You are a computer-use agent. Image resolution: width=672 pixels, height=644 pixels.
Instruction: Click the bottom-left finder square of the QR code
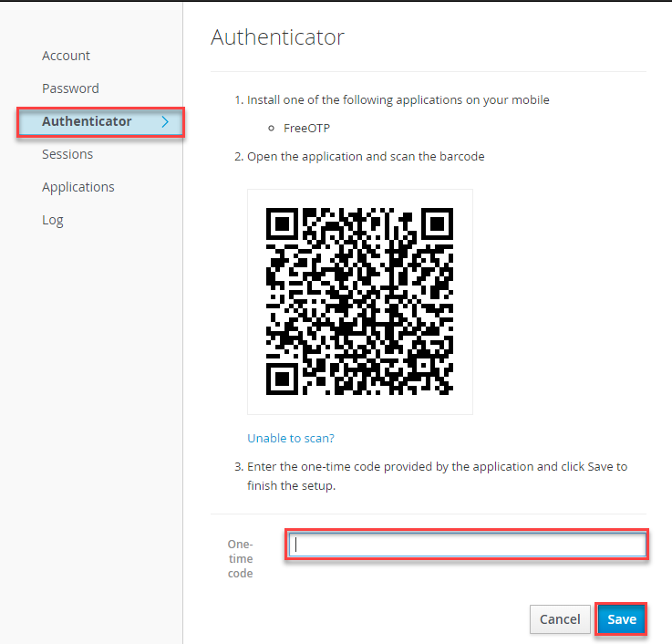(283, 379)
